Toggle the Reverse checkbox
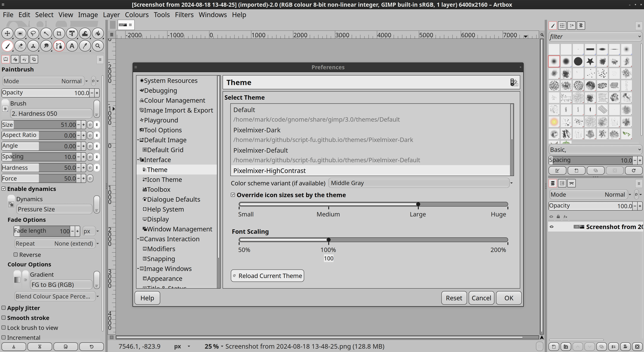 coord(15,255)
